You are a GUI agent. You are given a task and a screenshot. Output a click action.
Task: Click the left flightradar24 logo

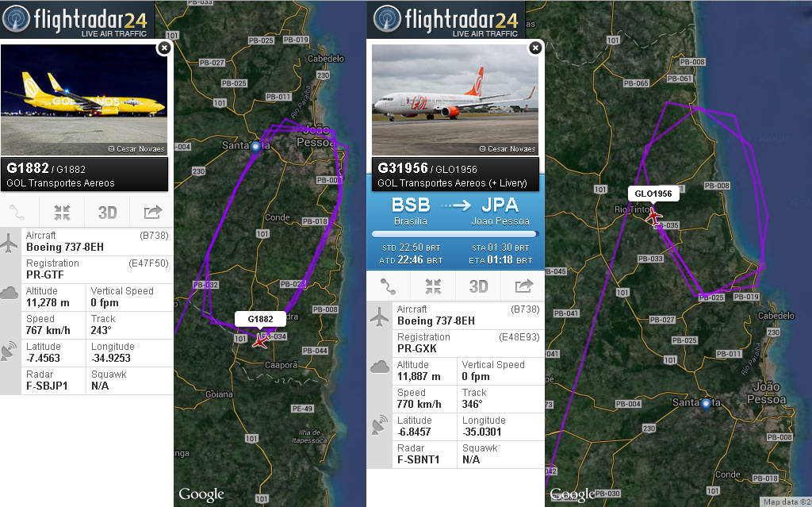[x=77, y=19]
